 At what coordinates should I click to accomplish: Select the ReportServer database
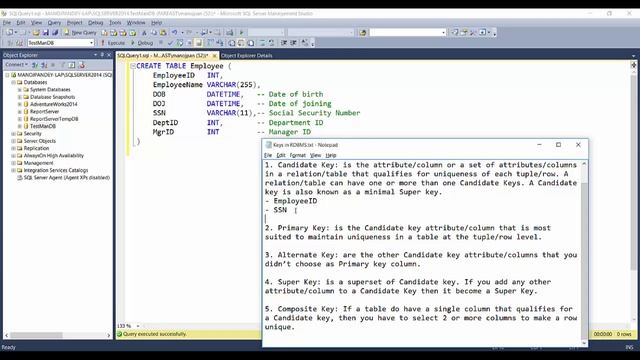click(x=44, y=111)
